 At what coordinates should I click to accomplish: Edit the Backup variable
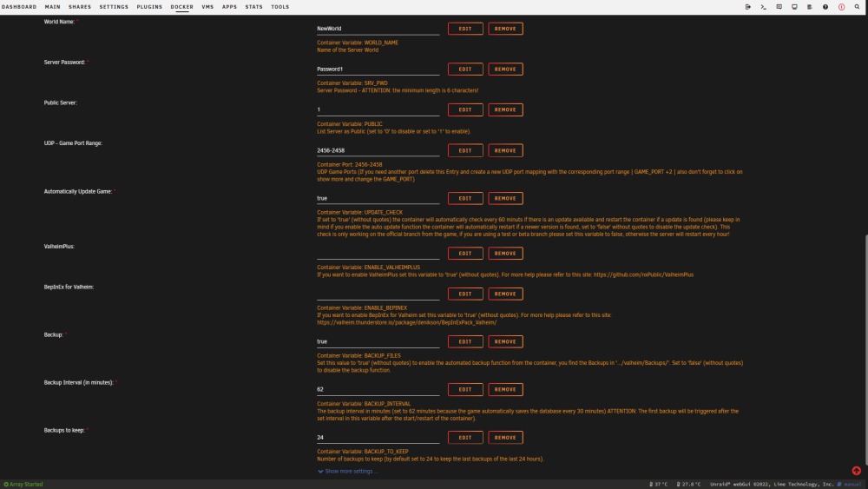(465, 341)
